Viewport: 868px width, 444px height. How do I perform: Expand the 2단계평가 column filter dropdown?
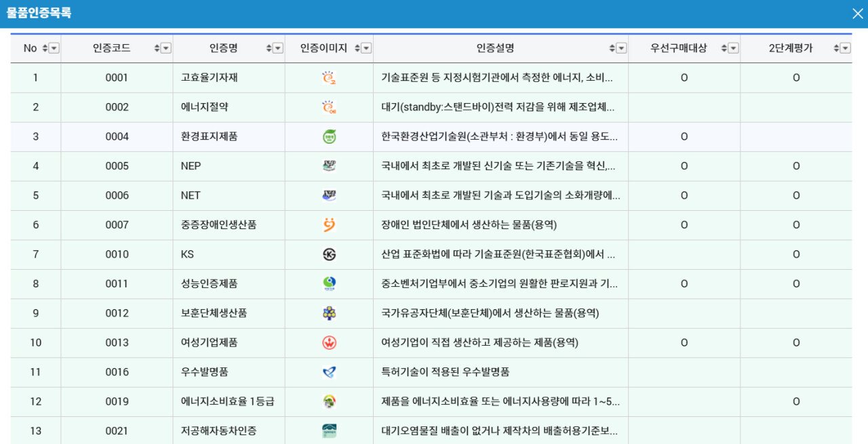pos(844,48)
